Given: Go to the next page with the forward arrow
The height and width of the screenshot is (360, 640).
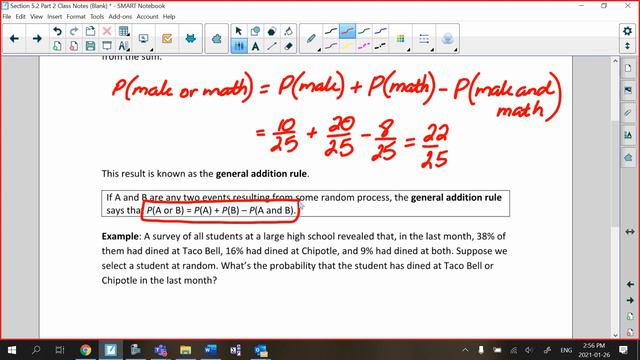Looking at the screenshot, I should click(x=37, y=39).
